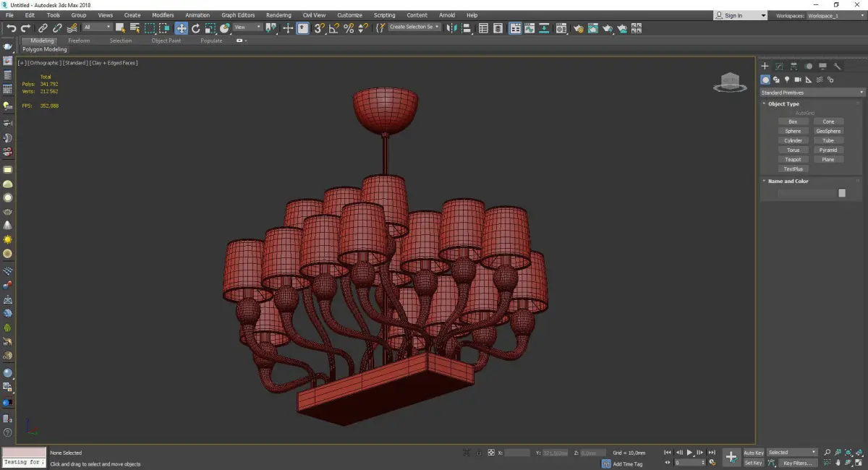The width and height of the screenshot is (868, 470).
Task: Activate the Select Object tool
Action: point(120,28)
